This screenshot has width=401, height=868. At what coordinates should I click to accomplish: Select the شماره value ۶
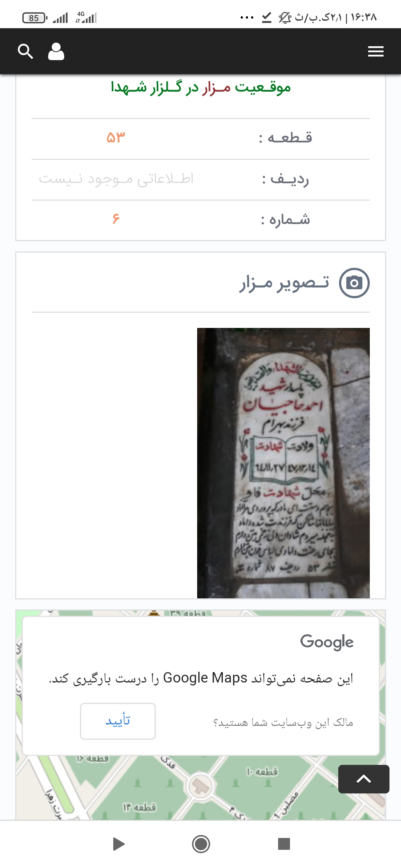pos(116,218)
